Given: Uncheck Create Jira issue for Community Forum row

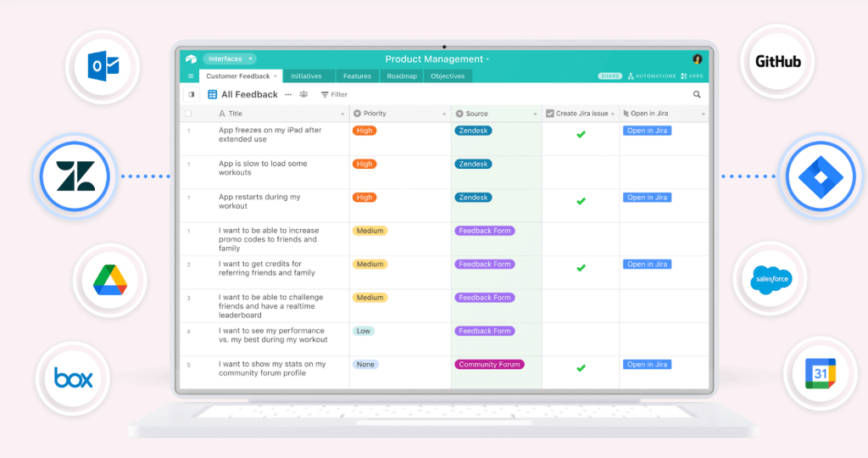Looking at the screenshot, I should coord(581,368).
